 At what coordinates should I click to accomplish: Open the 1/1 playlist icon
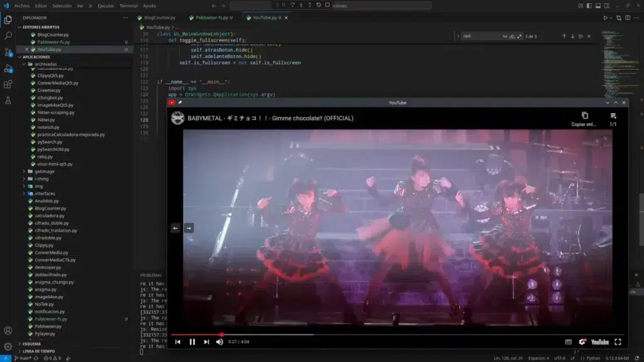613,119
